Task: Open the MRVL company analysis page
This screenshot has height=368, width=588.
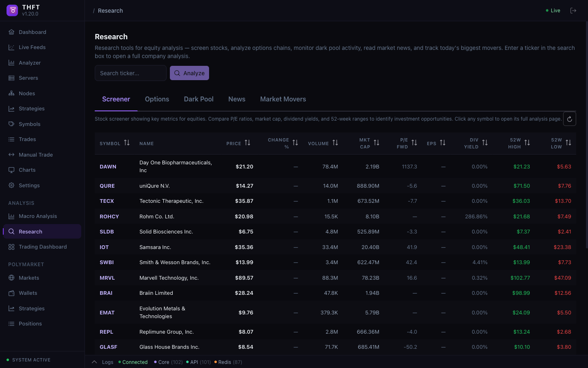Action: [x=107, y=278]
